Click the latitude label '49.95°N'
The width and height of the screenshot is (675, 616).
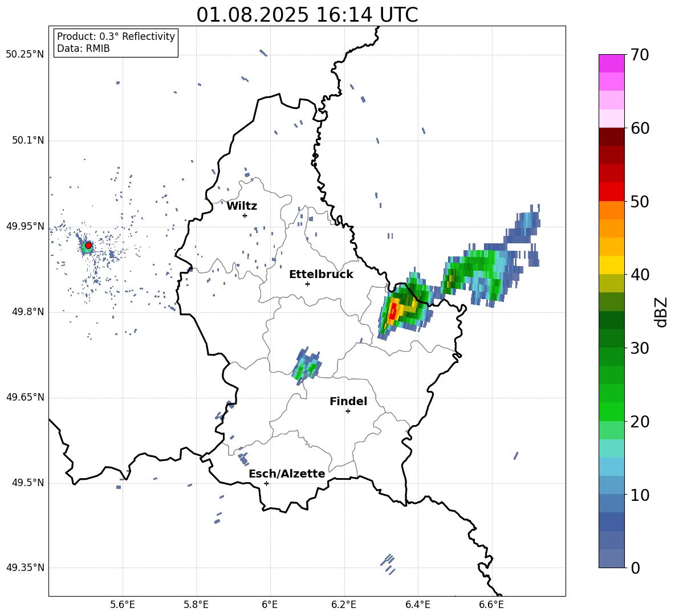[25, 226]
